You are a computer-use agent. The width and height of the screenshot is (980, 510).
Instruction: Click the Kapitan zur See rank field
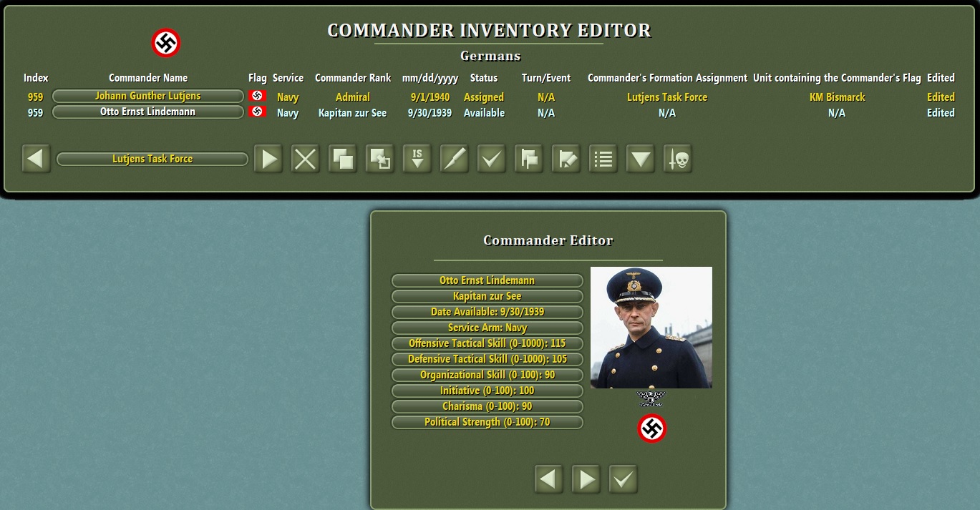[487, 296]
